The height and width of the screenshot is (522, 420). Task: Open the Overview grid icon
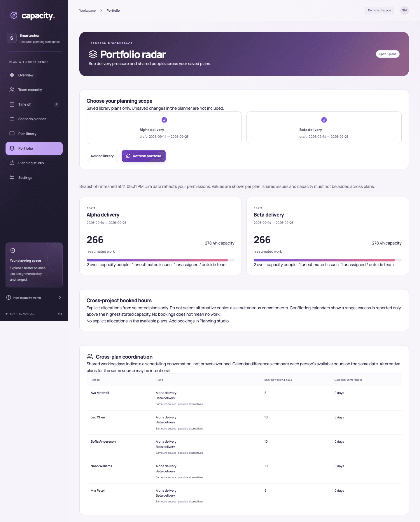(12, 75)
